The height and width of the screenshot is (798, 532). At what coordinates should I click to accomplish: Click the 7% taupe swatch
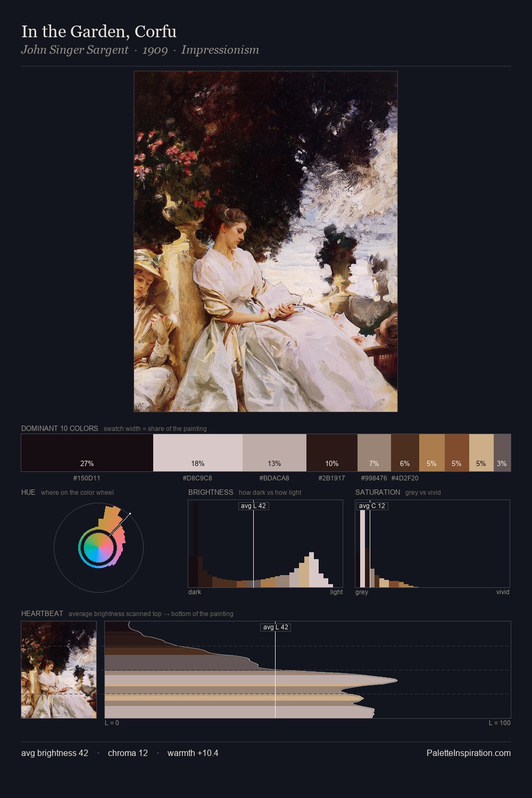(374, 453)
